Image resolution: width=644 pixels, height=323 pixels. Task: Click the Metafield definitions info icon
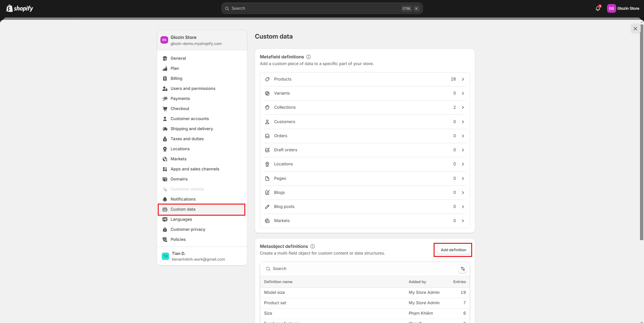(308, 57)
